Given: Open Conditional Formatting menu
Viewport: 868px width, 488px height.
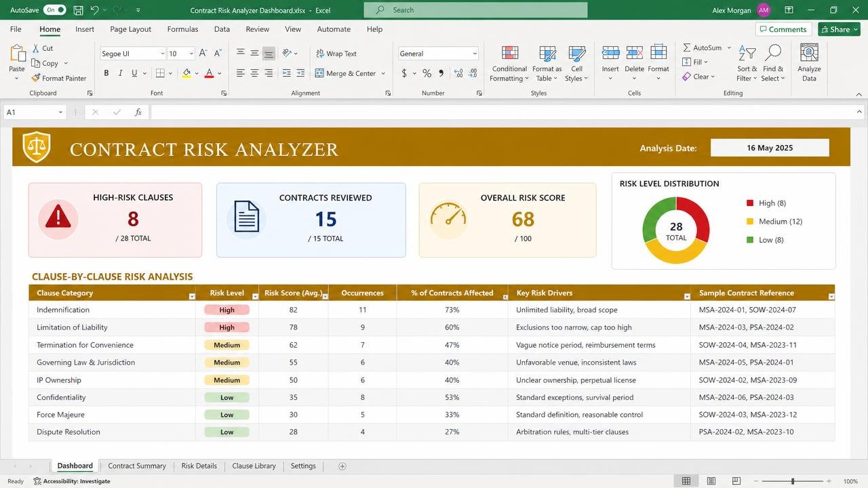Looking at the screenshot, I should tap(509, 64).
